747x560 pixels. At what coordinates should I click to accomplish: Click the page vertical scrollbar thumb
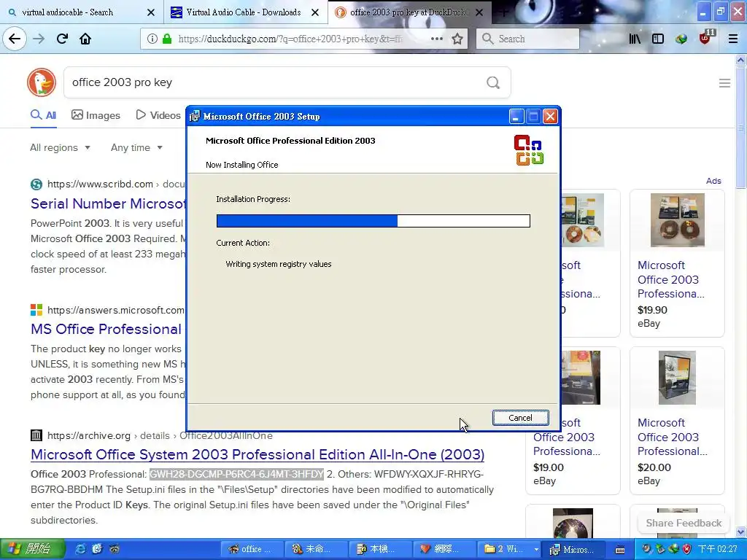coord(740,128)
